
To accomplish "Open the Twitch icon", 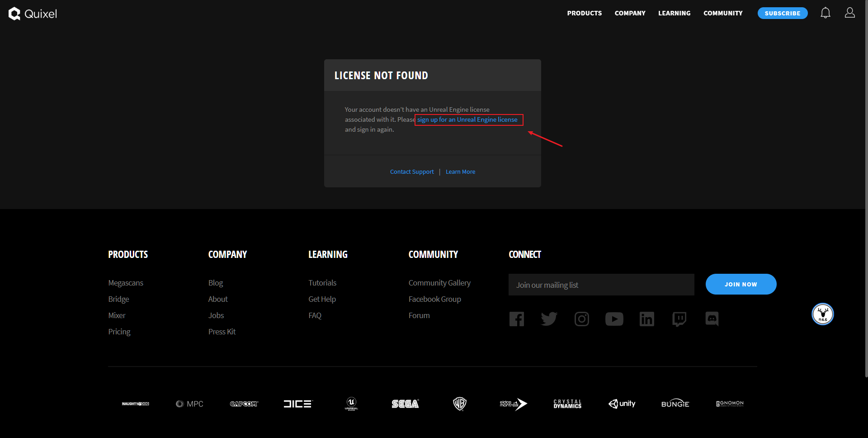I will coord(679,319).
